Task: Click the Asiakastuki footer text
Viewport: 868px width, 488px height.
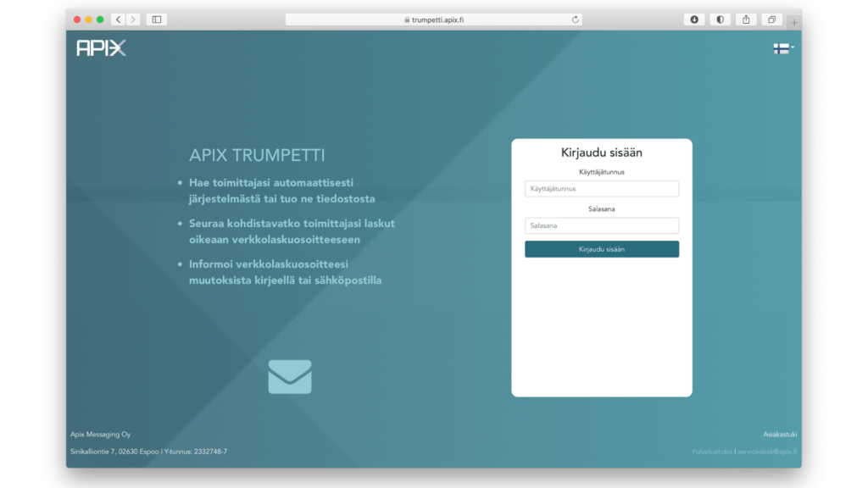Action: pos(780,435)
